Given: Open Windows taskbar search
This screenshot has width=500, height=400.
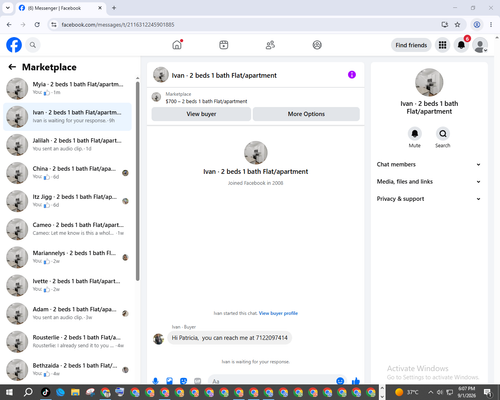Looking at the screenshot, I should coord(28,392).
